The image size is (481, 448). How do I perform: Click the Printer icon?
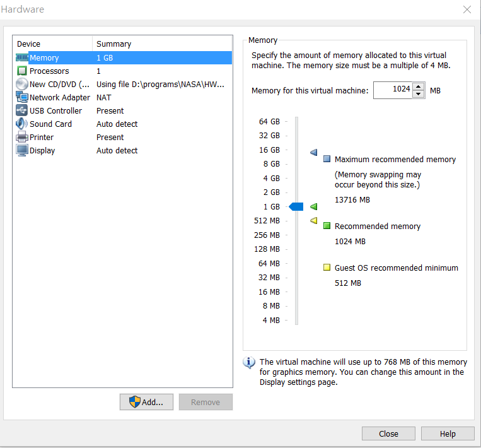coord(22,137)
